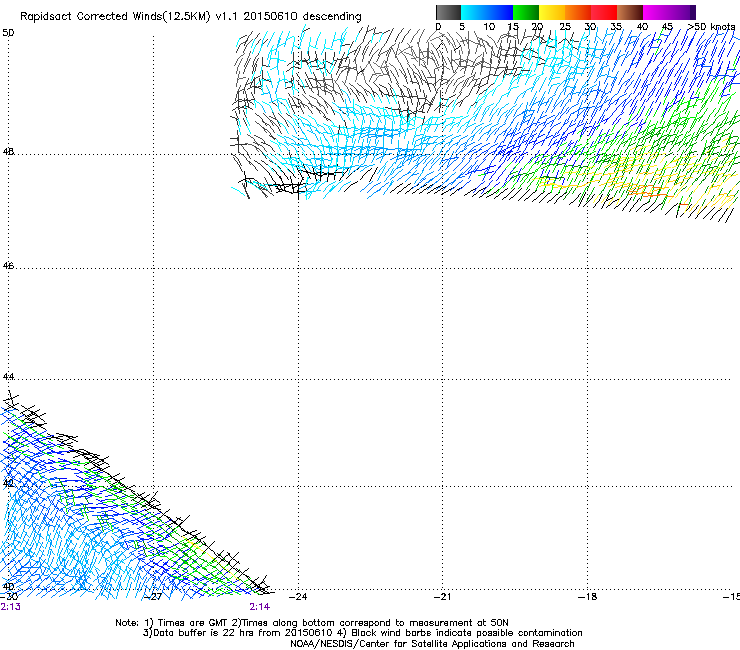Click the red 30–35 knots color bar segment
This screenshot has width=740, height=650.
[604, 12]
